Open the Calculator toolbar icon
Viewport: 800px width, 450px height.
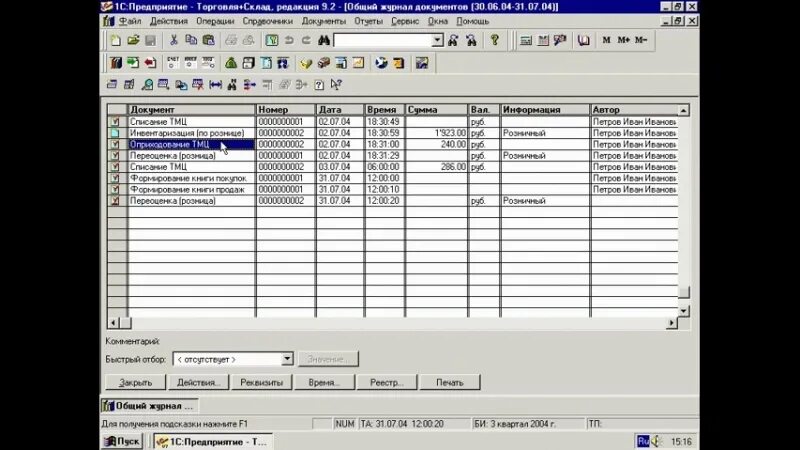[526, 40]
